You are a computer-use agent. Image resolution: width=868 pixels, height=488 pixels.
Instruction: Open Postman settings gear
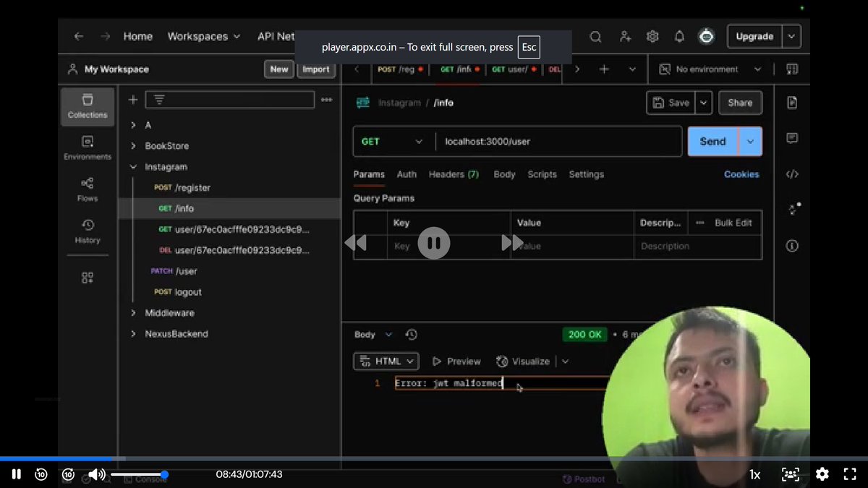[x=652, y=37]
